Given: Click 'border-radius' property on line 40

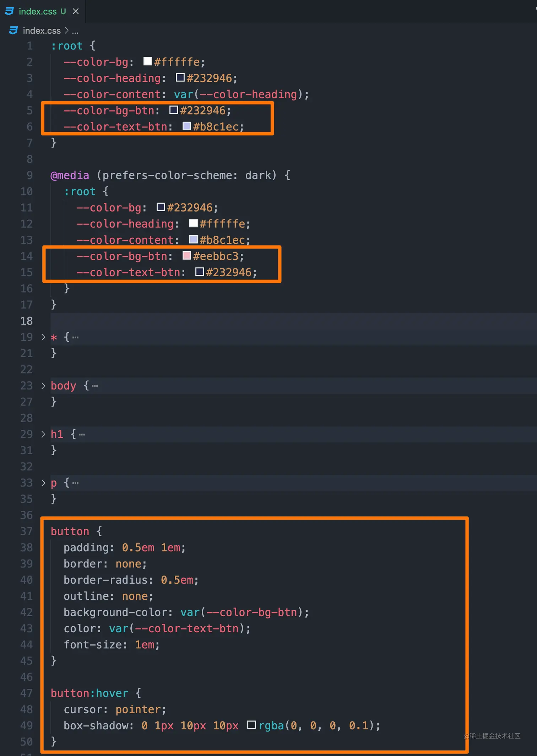Looking at the screenshot, I should 105,580.
